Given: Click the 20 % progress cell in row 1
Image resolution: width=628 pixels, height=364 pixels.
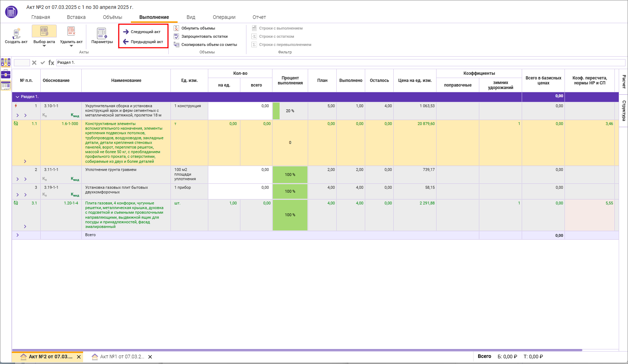Looking at the screenshot, I should (290, 111).
